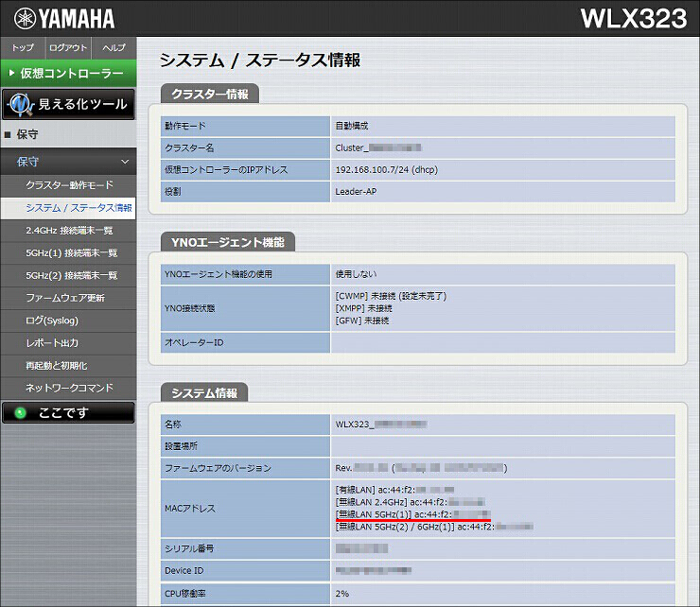Click the 使用しない YNO agent value
Viewport: 700px width, 607px height.
click(356, 274)
